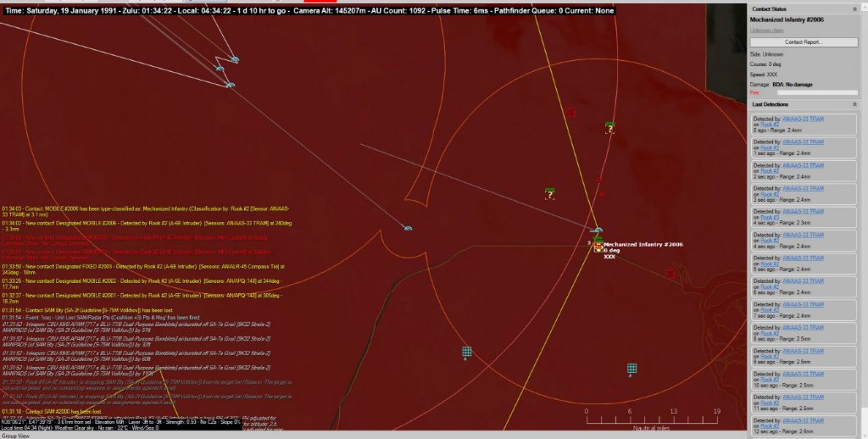868x439 pixels.
Task: Select the lower small red marker above the aircraft
Action: 602,194
